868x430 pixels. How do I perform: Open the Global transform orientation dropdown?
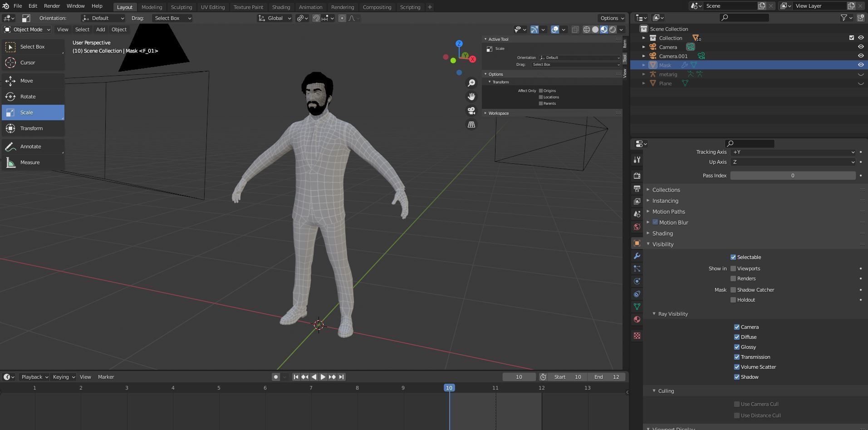click(275, 18)
